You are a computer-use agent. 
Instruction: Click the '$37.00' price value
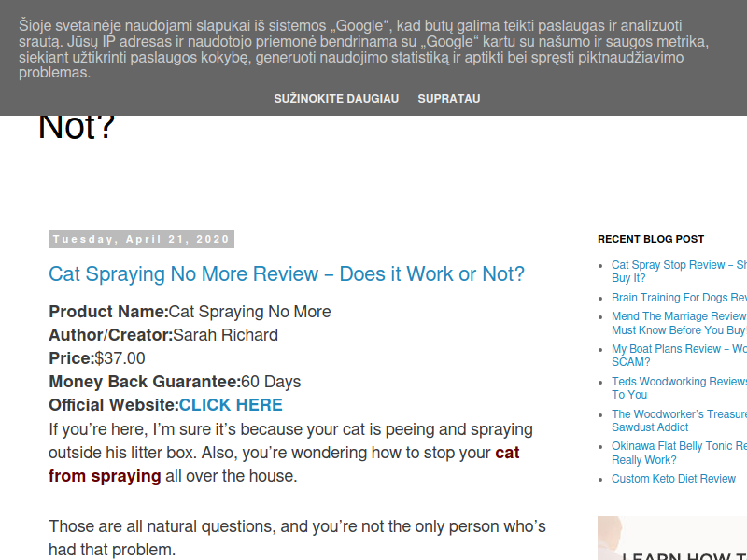[x=120, y=358]
